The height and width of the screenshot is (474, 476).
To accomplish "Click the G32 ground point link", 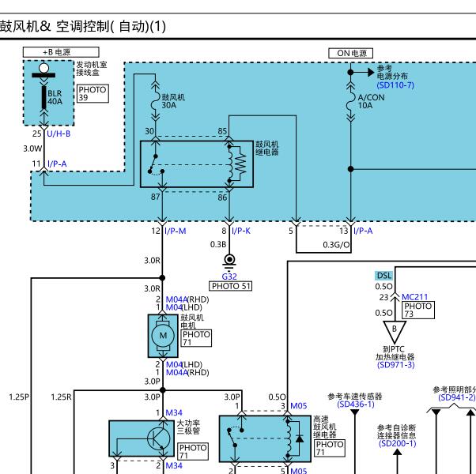I will (229, 276).
